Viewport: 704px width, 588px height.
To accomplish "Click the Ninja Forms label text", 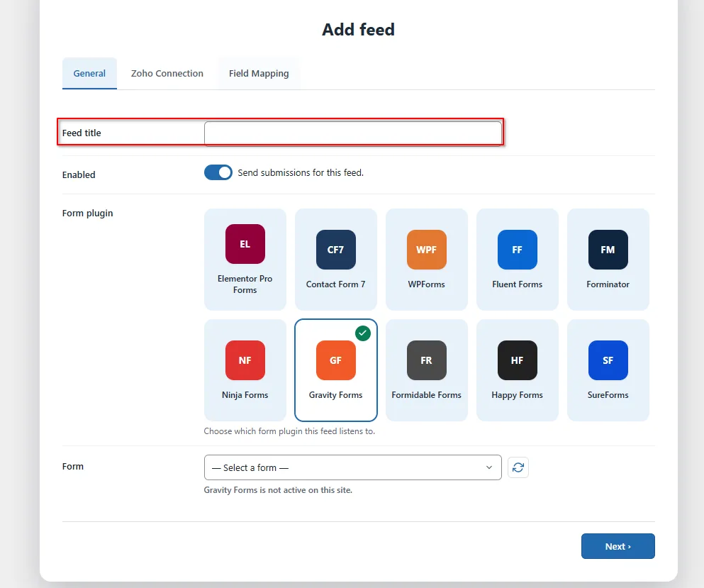I will 245,395.
